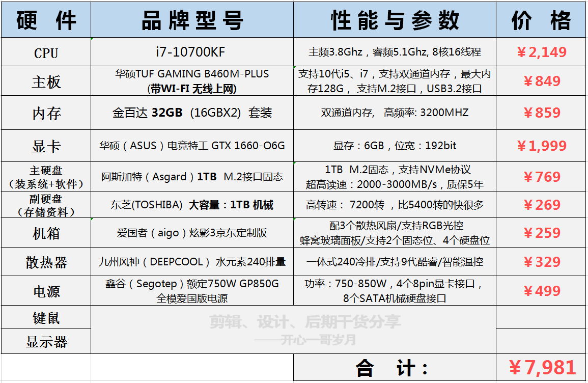Image resolution: width=588 pixels, height=383 pixels.
Task: Select the 显卡 row label
Action: click(46, 146)
